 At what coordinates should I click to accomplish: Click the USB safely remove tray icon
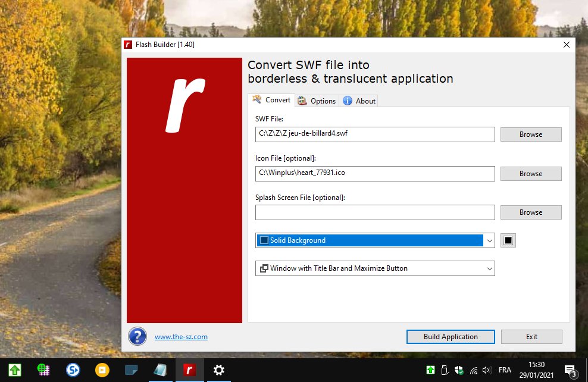(x=445, y=370)
